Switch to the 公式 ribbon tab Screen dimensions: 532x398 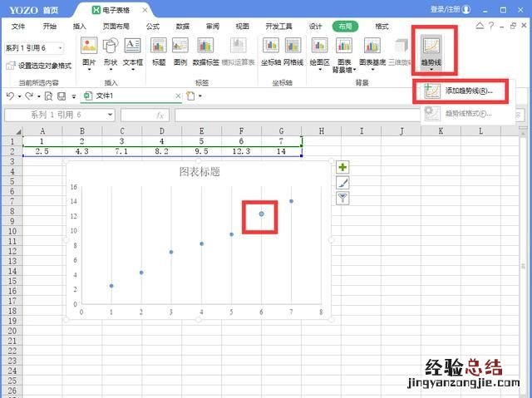(153, 27)
